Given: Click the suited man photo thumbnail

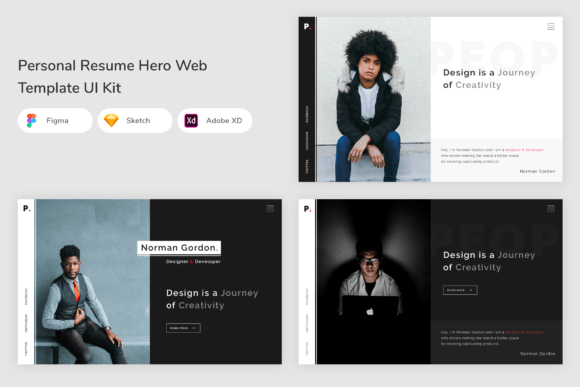Looking at the screenshot, I should coord(93,282).
